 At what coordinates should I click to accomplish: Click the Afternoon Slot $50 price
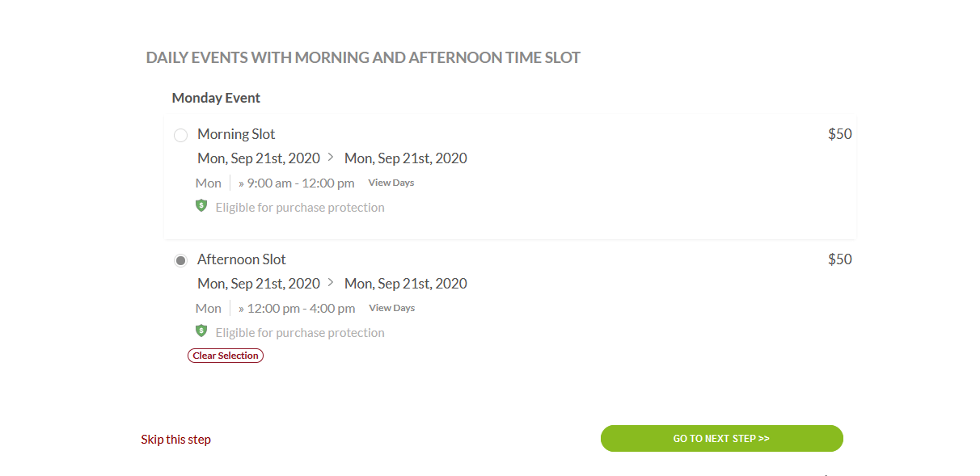click(x=839, y=259)
